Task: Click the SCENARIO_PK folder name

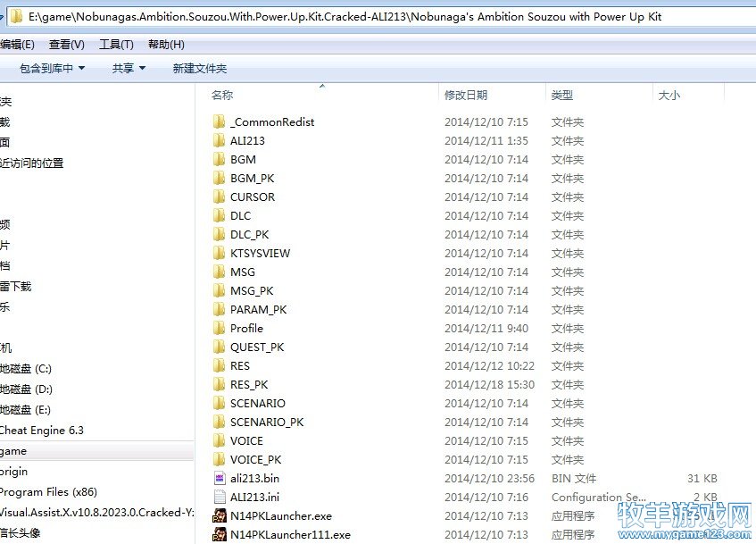Action: click(267, 423)
